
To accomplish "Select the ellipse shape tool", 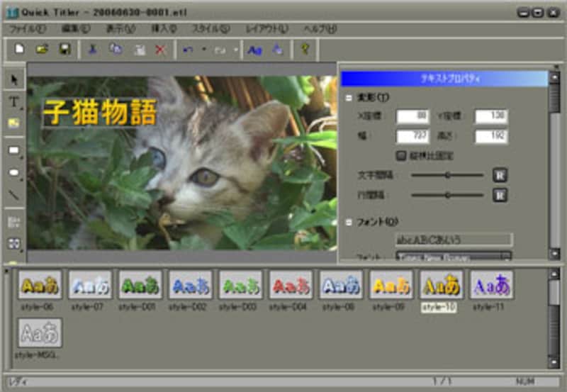I will (13, 172).
